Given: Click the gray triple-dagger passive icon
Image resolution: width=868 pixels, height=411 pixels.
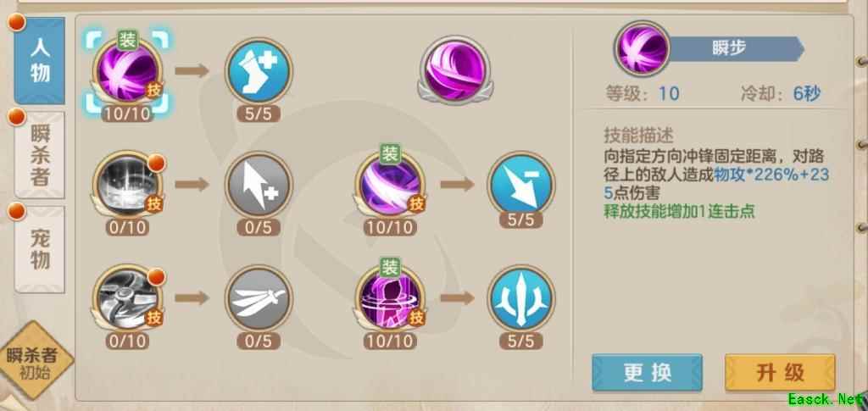Looking at the screenshot, I should click(x=259, y=298).
